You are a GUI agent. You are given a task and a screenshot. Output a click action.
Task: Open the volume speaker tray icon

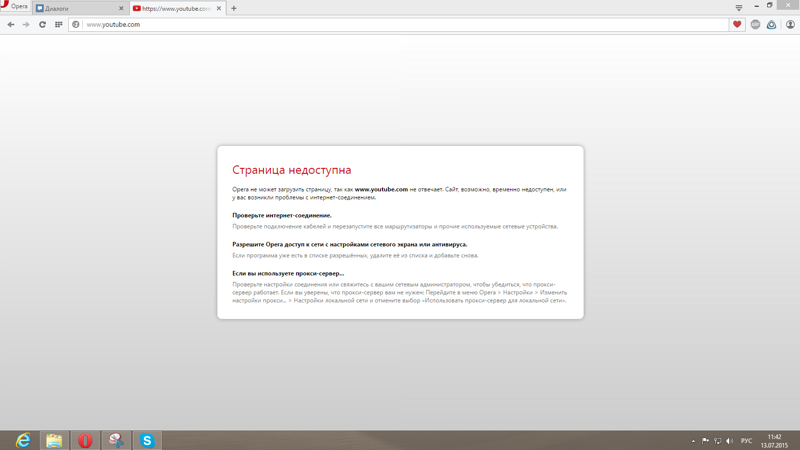click(730, 441)
